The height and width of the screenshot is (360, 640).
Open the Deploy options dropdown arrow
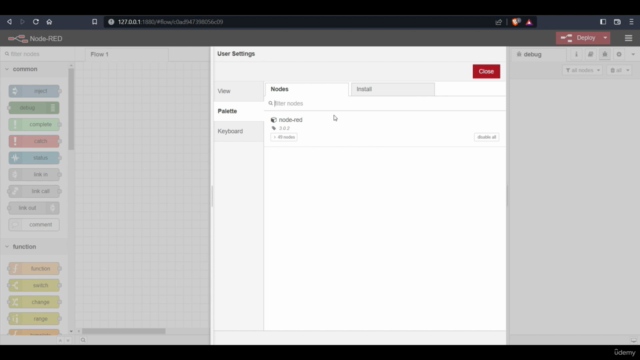click(605, 38)
